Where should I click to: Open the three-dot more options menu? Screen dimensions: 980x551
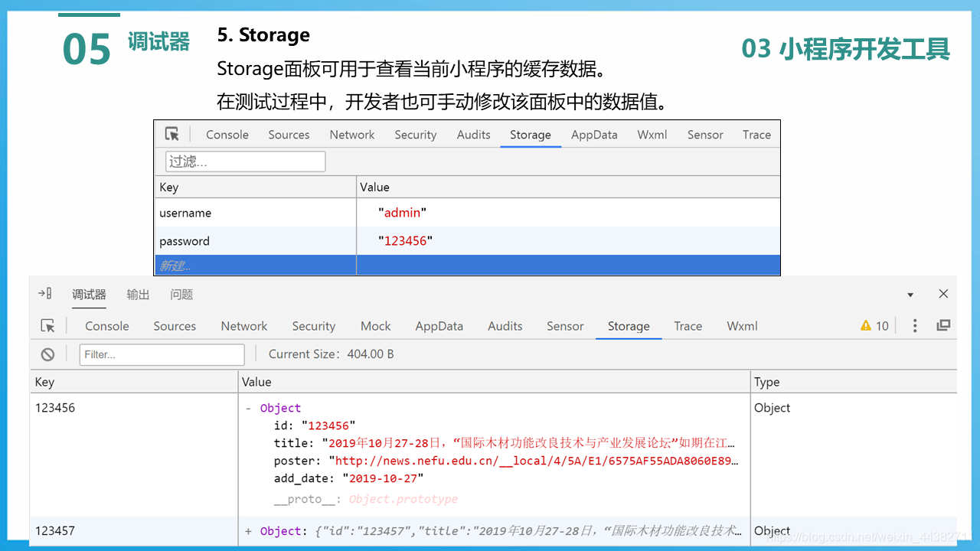[915, 325]
